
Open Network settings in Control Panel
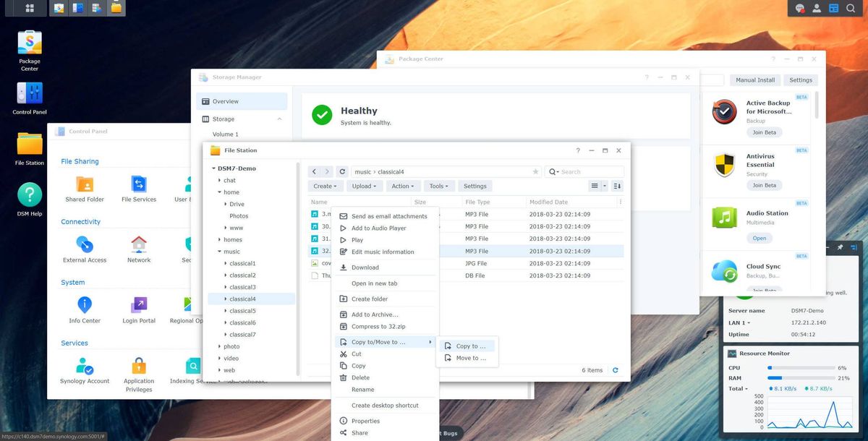pos(139,249)
